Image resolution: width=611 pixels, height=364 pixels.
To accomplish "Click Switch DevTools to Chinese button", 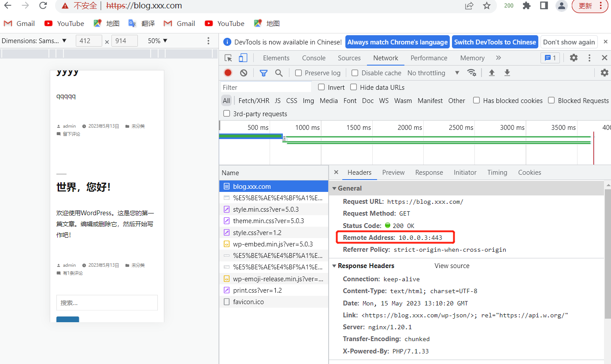I will tap(495, 42).
